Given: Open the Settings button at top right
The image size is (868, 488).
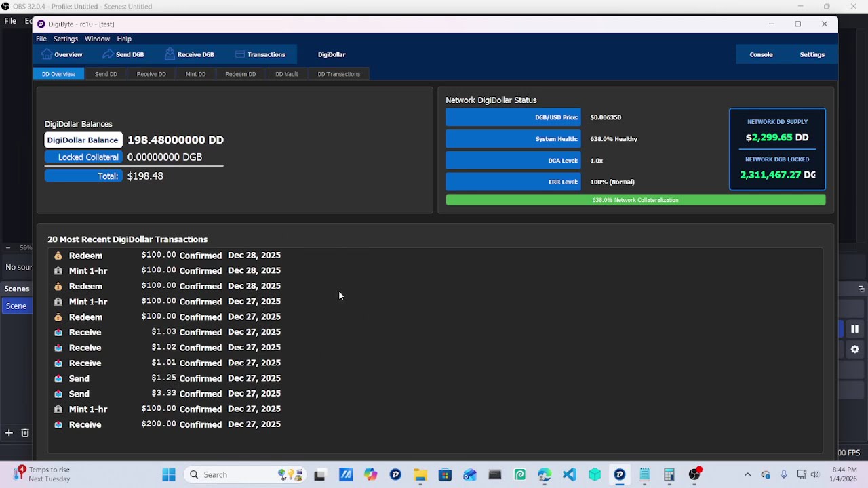Looking at the screenshot, I should point(812,54).
